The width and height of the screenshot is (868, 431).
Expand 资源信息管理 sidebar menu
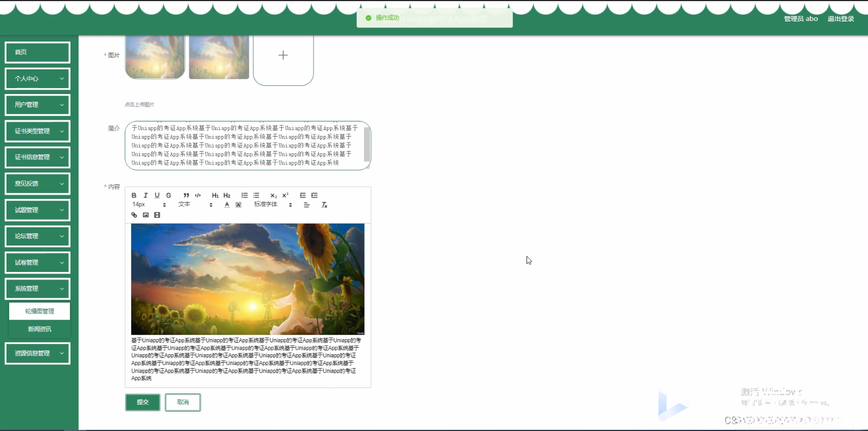(x=38, y=354)
